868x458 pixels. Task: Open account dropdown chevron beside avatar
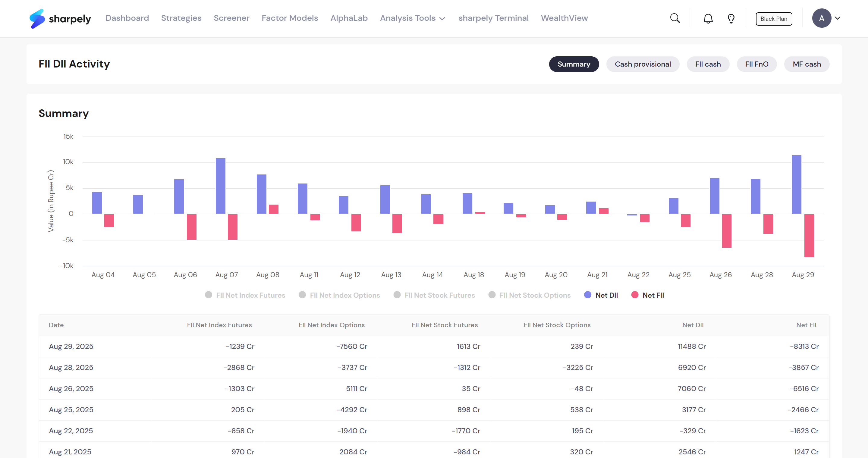tap(837, 18)
